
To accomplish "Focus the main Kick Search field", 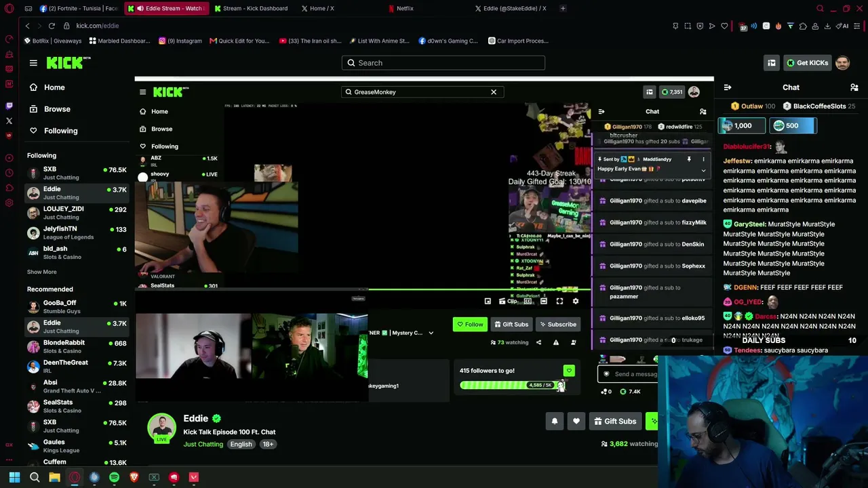I will click(x=443, y=63).
